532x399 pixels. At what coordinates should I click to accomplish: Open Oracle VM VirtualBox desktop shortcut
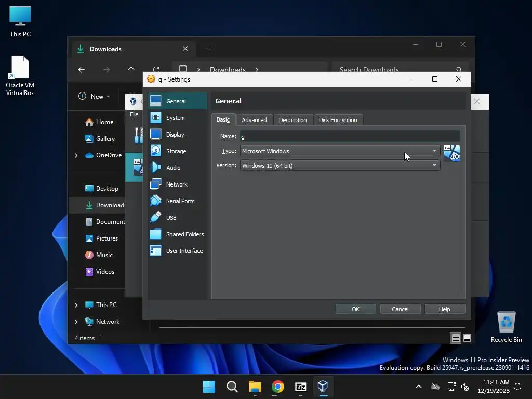pos(20,76)
